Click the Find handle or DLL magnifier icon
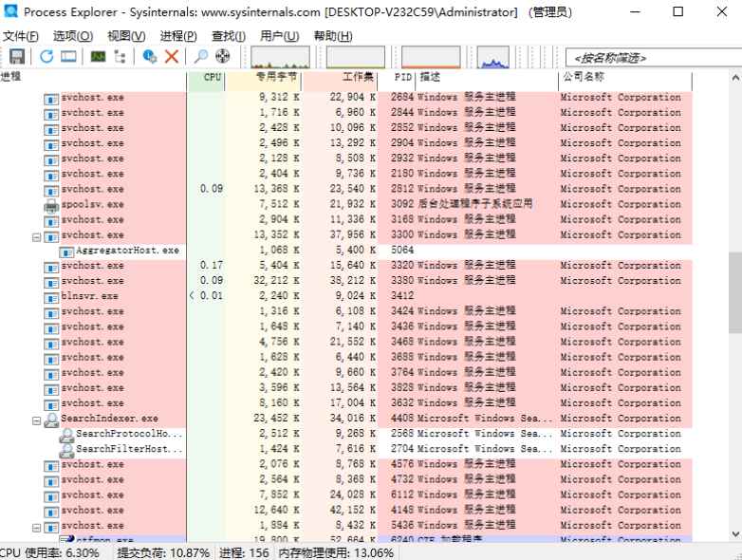 point(200,57)
